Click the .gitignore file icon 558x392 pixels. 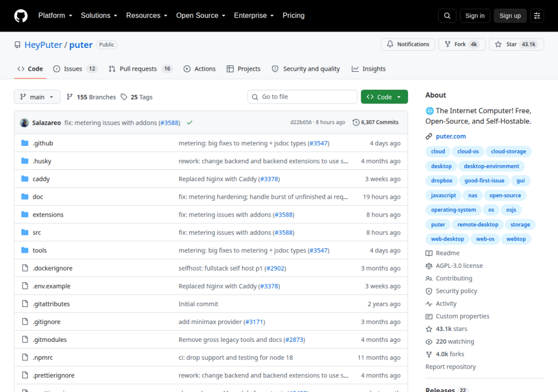25,322
